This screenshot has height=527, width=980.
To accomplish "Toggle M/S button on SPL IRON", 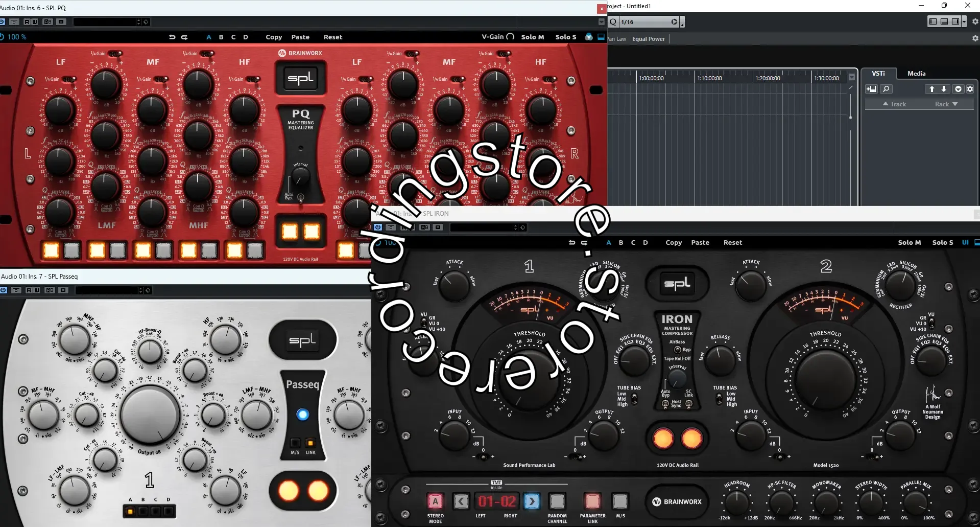I will (620, 501).
